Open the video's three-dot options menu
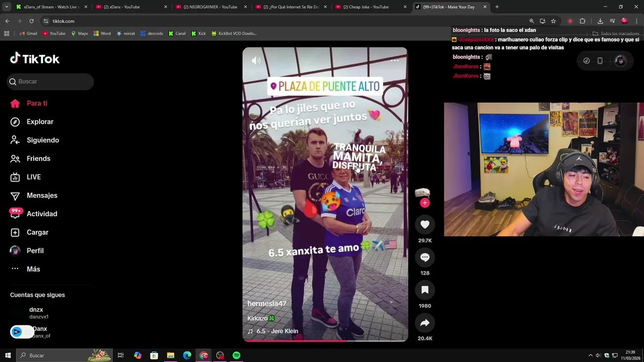This screenshot has width=644, height=362. [395, 60]
